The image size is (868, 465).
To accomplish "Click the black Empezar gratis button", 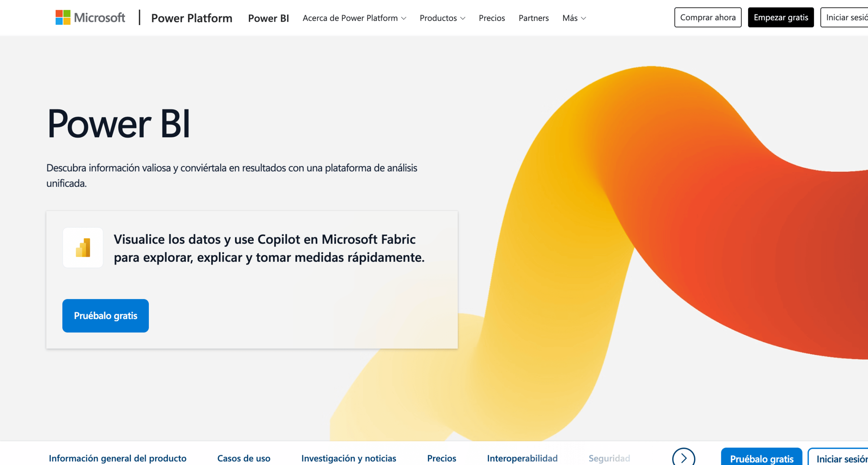I will pyautogui.click(x=781, y=17).
